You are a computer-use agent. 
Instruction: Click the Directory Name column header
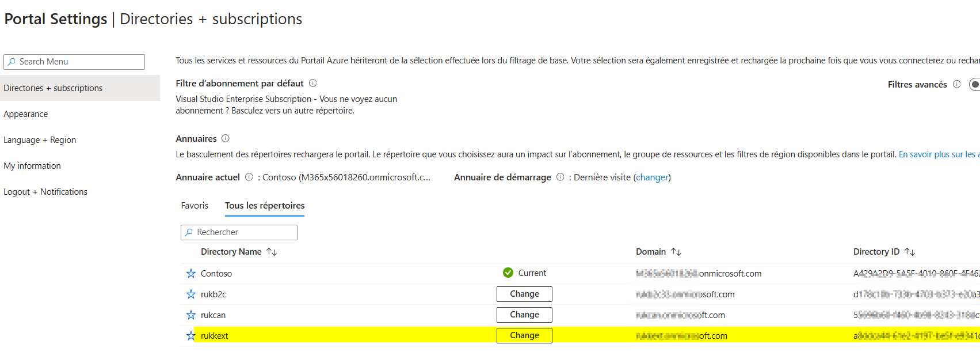tap(231, 252)
